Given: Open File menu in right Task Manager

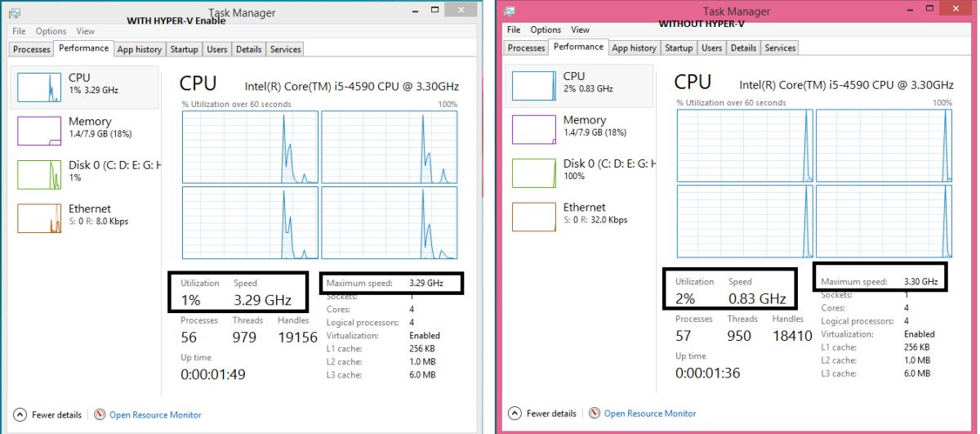Looking at the screenshot, I should pyautogui.click(x=514, y=29).
